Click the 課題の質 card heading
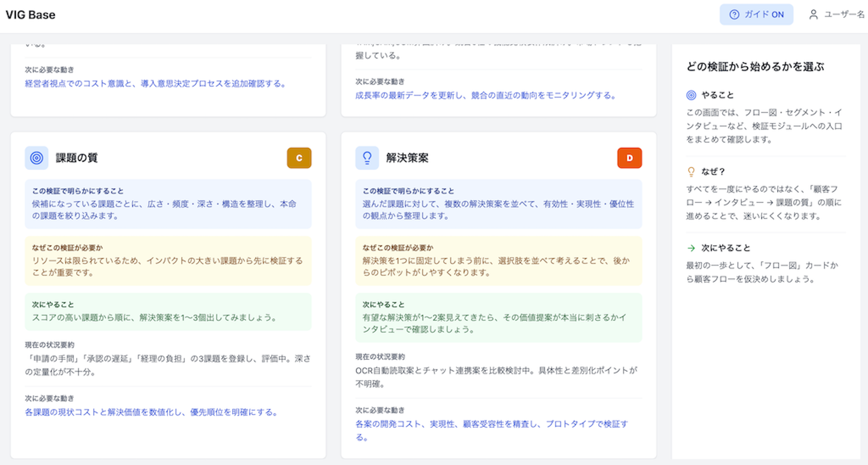The height and width of the screenshot is (465, 868). click(x=76, y=158)
